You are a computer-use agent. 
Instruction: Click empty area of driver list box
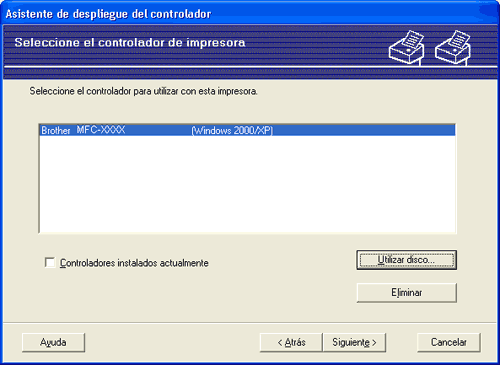pos(247,183)
